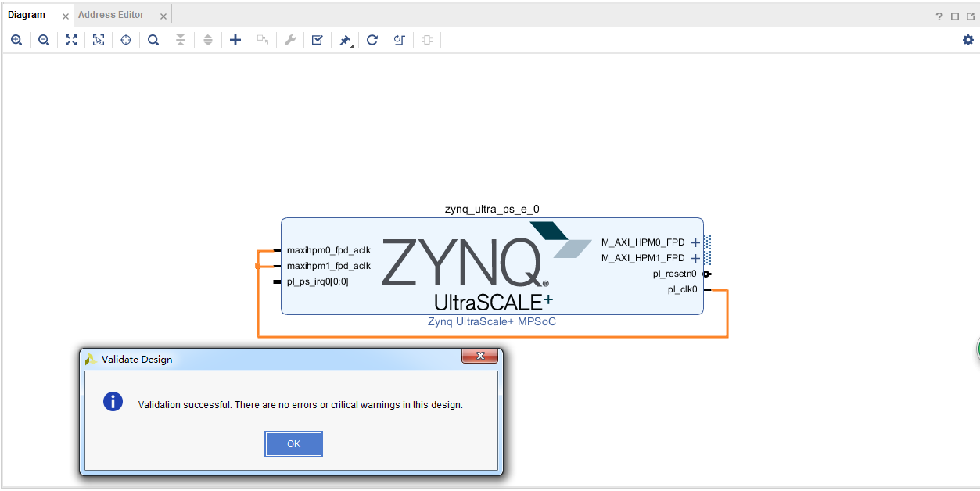This screenshot has width=980, height=491.
Task: Click the Collapse All icon
Action: point(181,40)
